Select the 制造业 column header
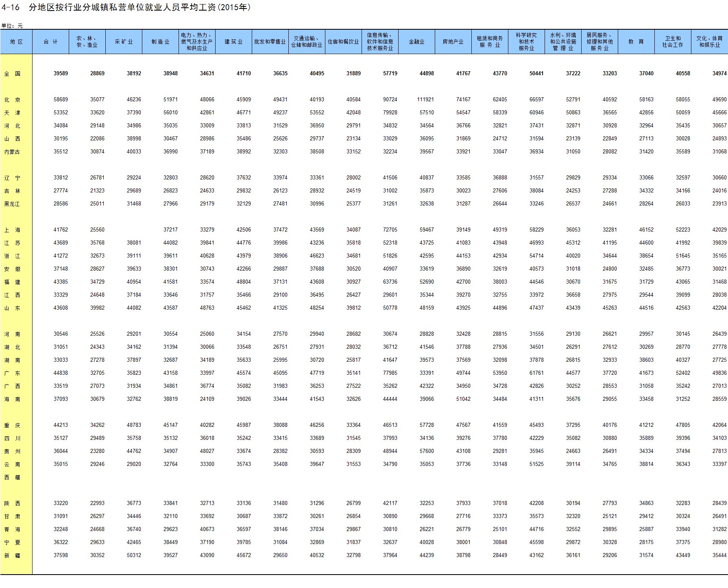Viewport: 728px width, 588px height. [160, 42]
